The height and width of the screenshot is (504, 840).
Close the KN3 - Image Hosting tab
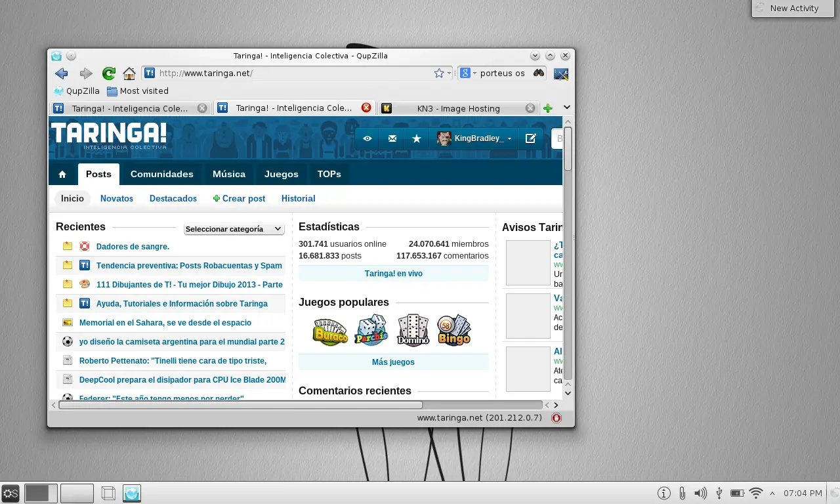(x=530, y=108)
